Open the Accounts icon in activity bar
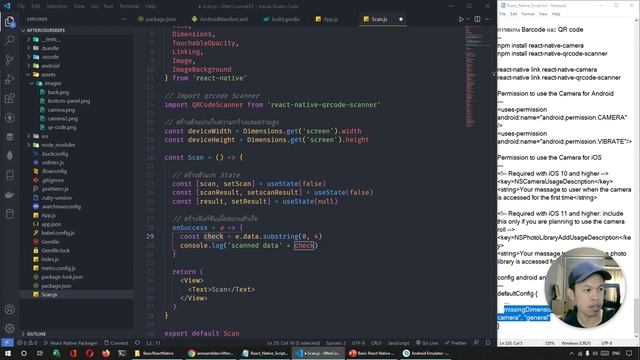The height and width of the screenshot is (360, 640). coord(9,309)
